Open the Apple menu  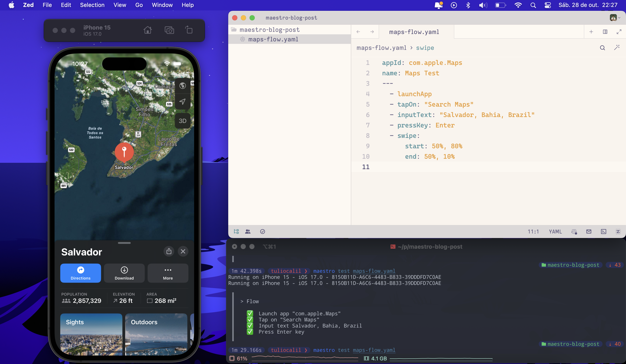pos(12,5)
